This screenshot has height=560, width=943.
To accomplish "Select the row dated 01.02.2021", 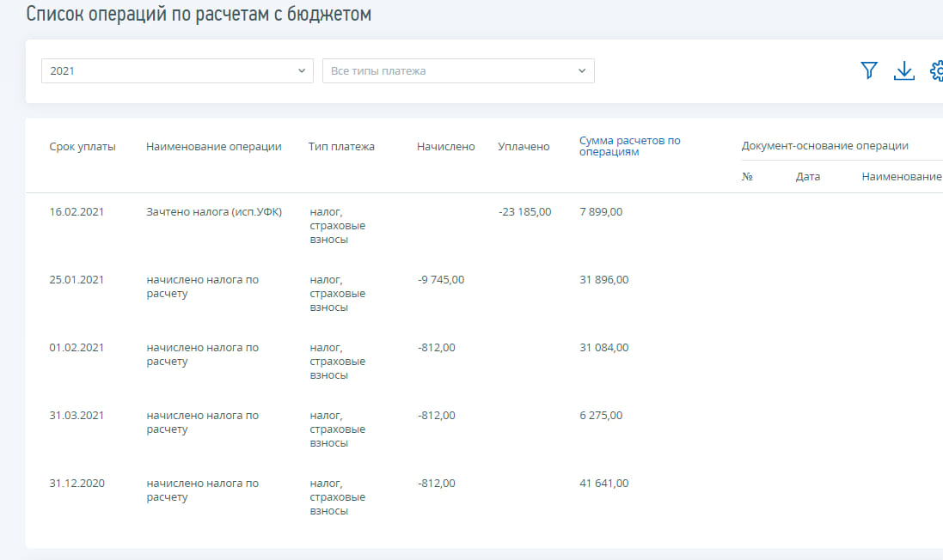I will point(77,348).
